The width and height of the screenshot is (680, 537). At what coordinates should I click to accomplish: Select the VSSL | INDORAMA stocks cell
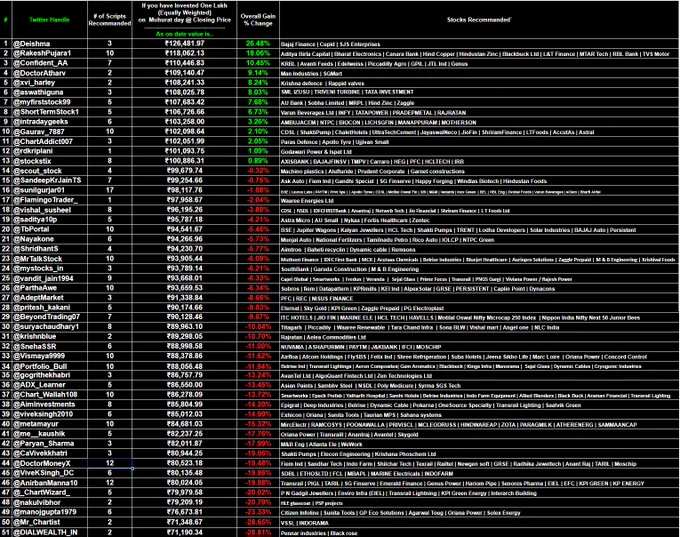pyautogui.click(x=479, y=523)
